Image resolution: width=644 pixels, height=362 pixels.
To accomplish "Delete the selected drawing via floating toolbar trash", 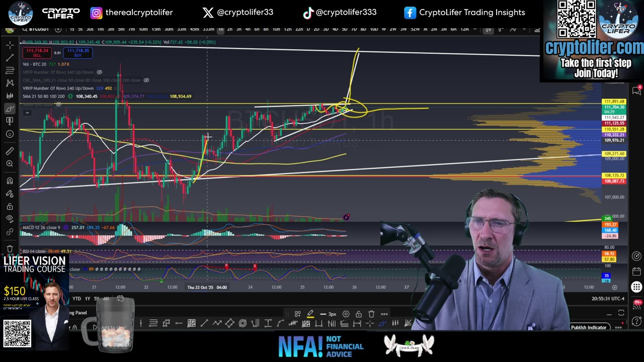I will [371, 314].
